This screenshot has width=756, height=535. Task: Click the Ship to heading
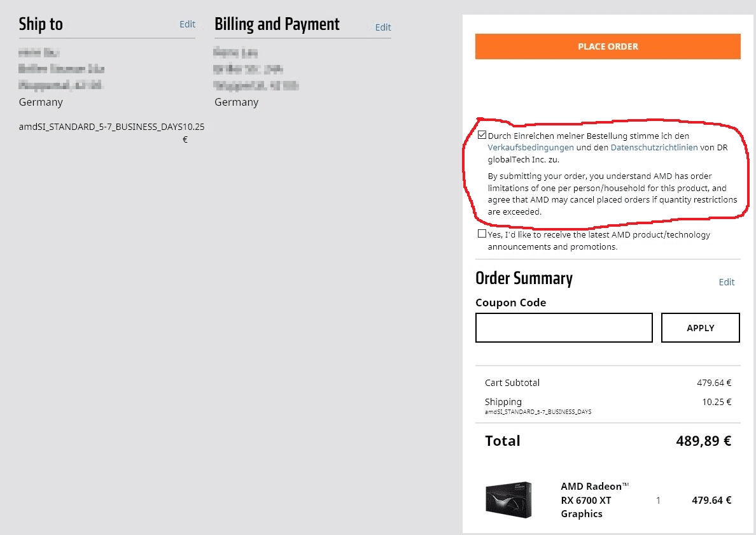click(x=41, y=24)
